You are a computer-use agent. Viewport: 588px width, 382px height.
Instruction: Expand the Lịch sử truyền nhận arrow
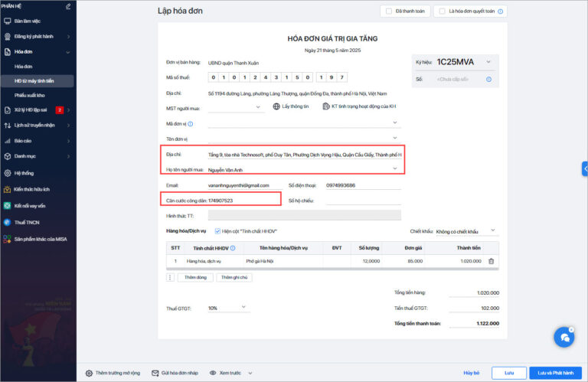tap(69, 126)
